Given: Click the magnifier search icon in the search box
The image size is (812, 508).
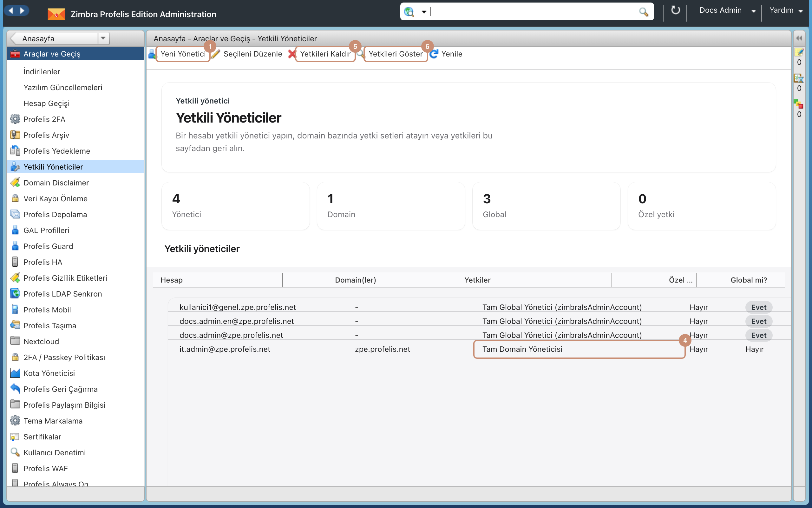Looking at the screenshot, I should point(643,12).
